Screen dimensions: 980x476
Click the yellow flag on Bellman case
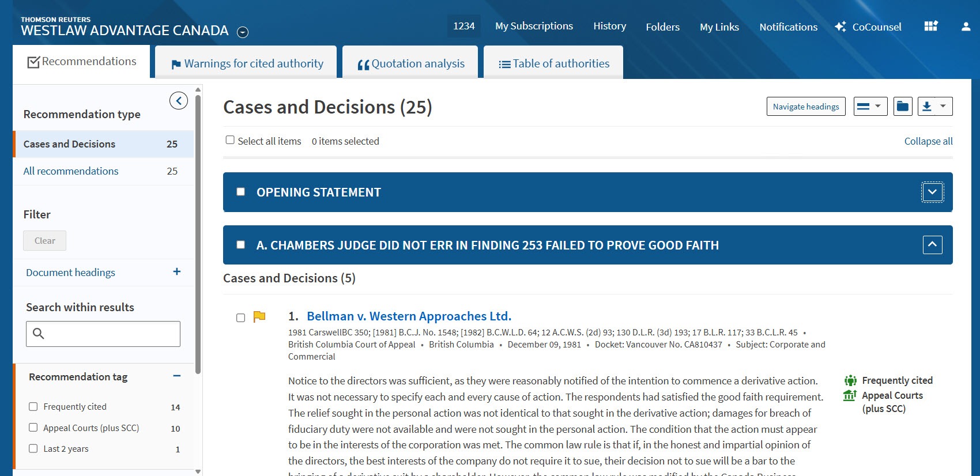[259, 316]
